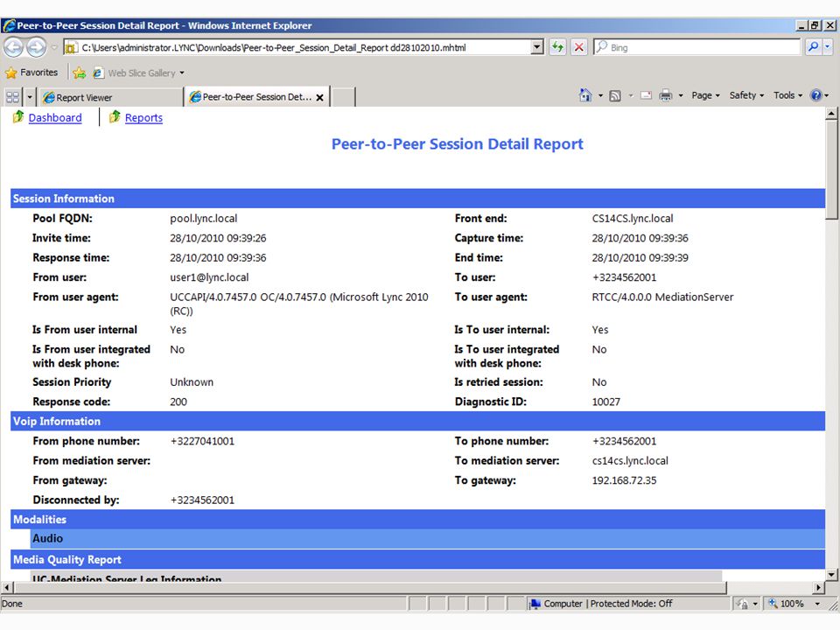Click the Response code value 200
This screenshot has height=630, width=840.
click(178, 402)
